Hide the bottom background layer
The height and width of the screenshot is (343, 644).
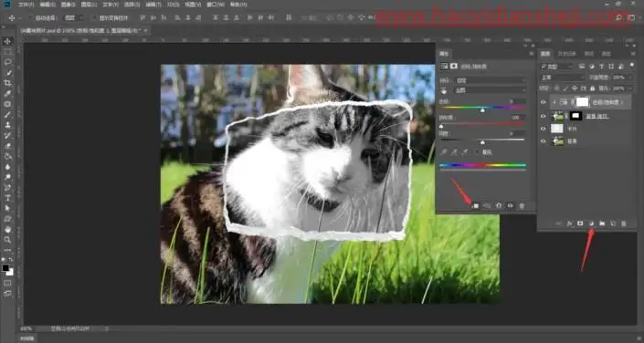(x=543, y=141)
